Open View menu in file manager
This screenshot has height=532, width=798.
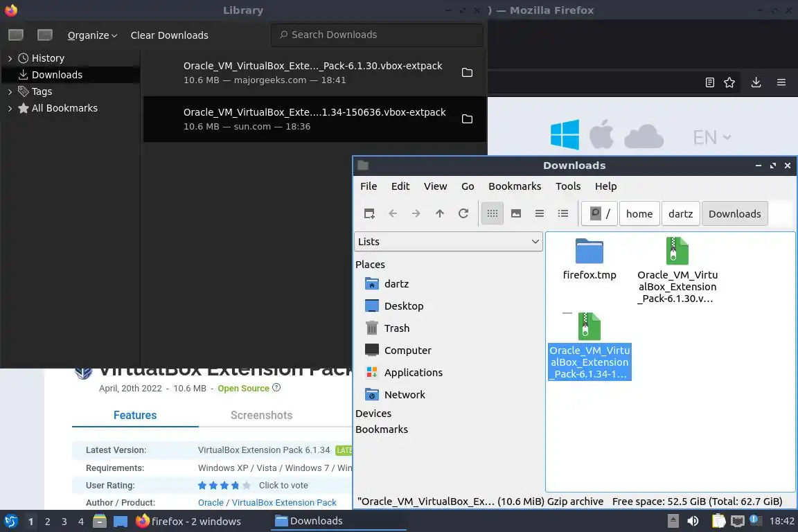435,186
